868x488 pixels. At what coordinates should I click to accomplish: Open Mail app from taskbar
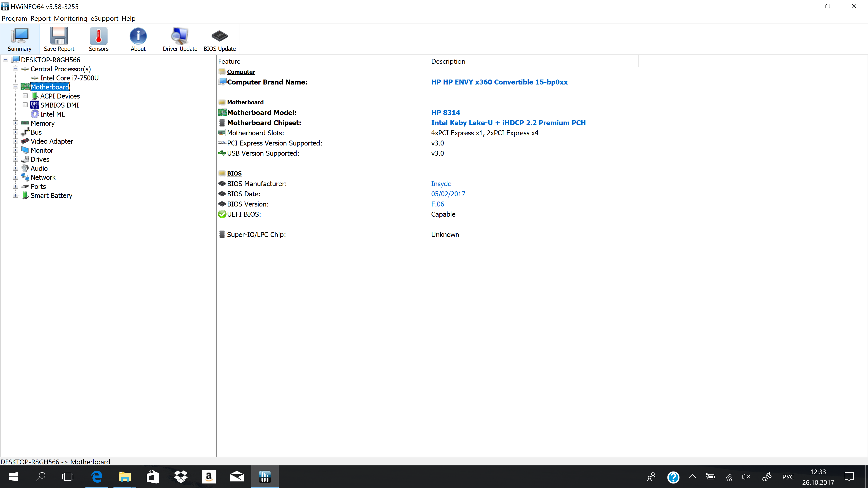pyautogui.click(x=237, y=476)
